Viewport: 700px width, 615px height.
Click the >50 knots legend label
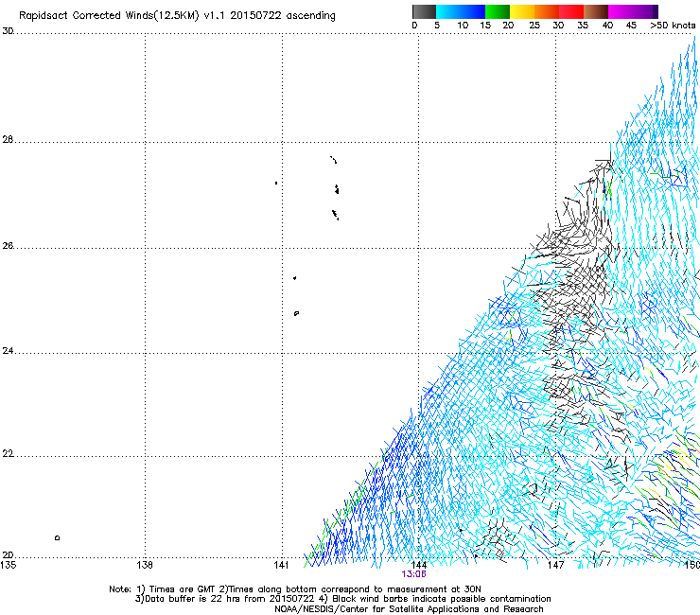[x=673, y=26]
